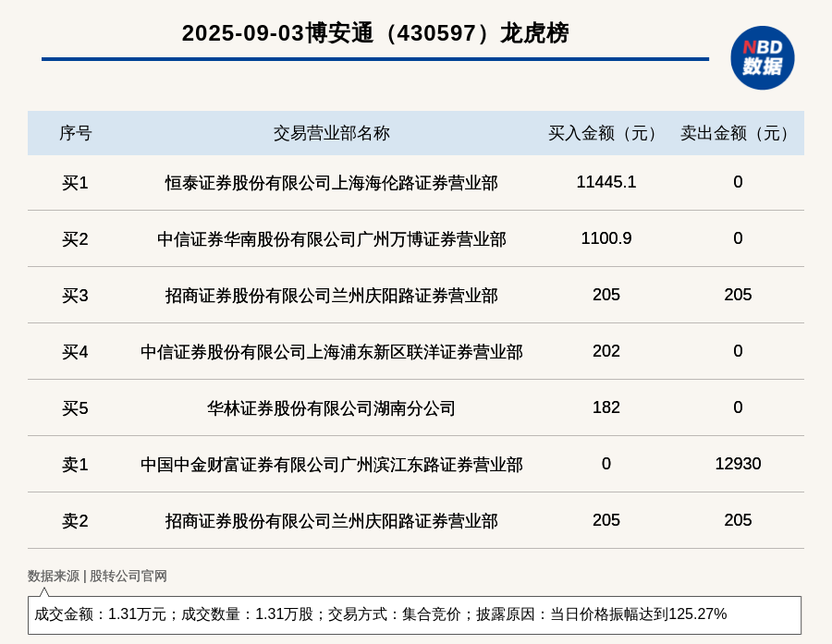The height and width of the screenshot is (644, 832).
Task: Click 中信证券股份有限公司上海浦东新区联洋证券营业部
Action: pyautogui.click(x=332, y=352)
